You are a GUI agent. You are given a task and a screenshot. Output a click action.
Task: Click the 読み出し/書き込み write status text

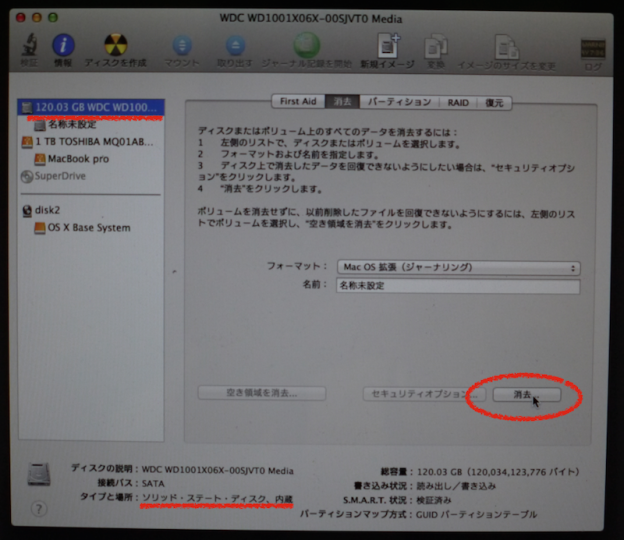point(456,486)
